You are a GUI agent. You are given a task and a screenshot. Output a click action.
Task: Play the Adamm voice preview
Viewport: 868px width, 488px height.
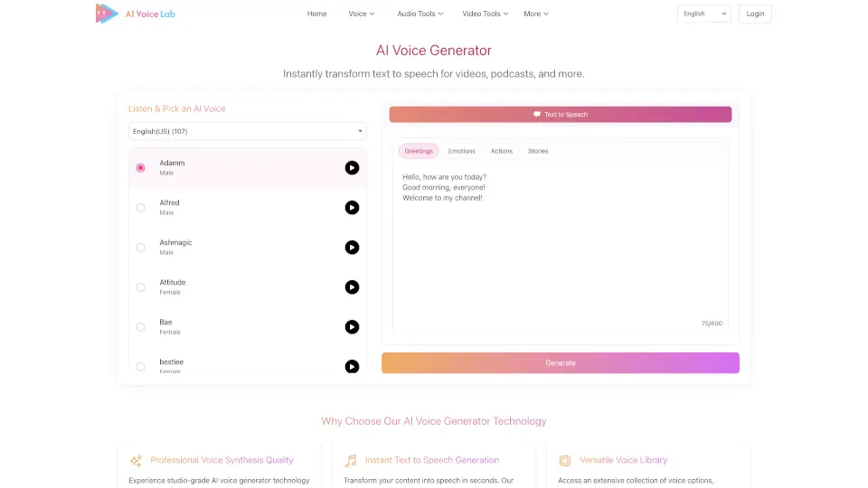coord(352,168)
